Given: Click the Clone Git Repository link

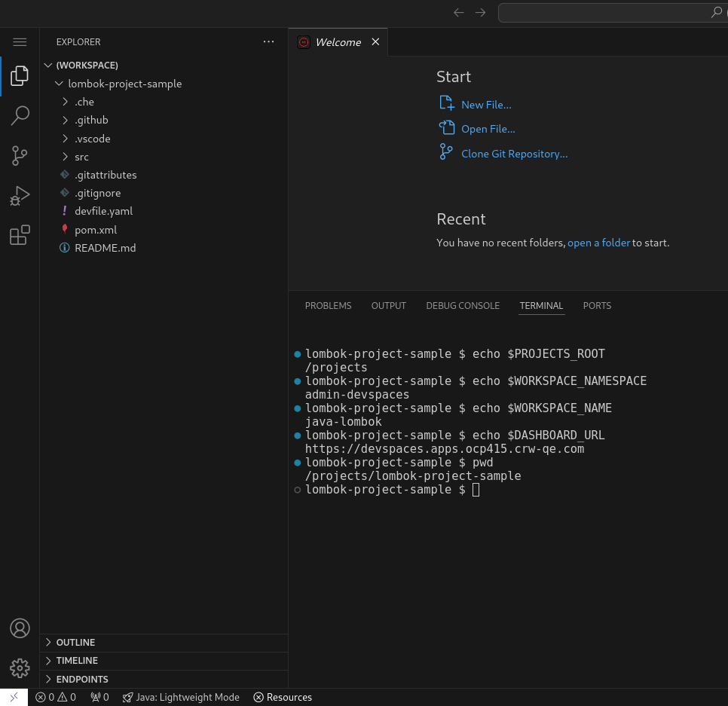Looking at the screenshot, I should point(514,154).
